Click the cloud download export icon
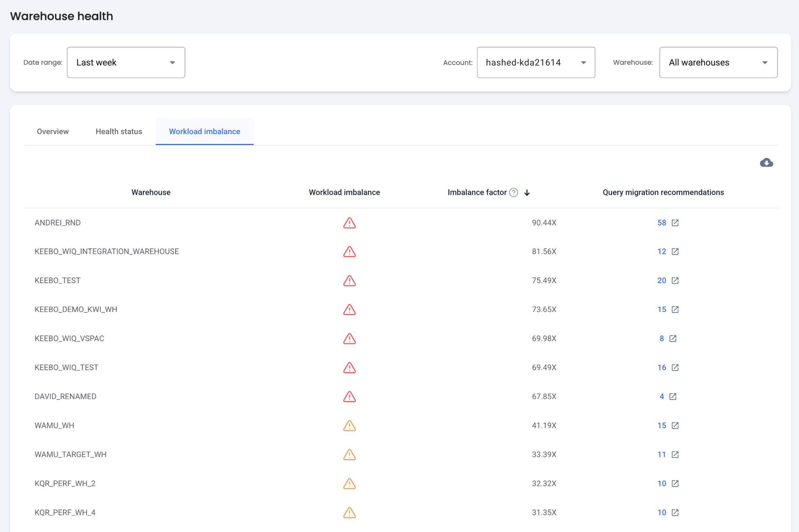 766,163
